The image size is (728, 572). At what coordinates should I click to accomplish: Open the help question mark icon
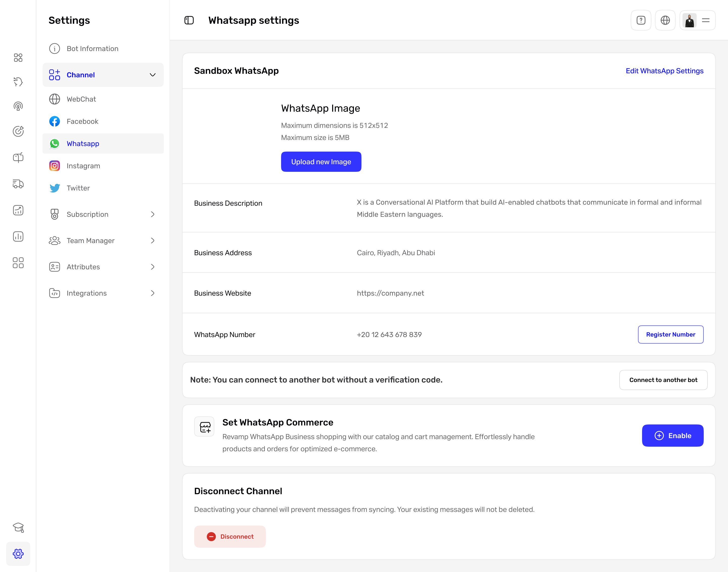coord(641,20)
